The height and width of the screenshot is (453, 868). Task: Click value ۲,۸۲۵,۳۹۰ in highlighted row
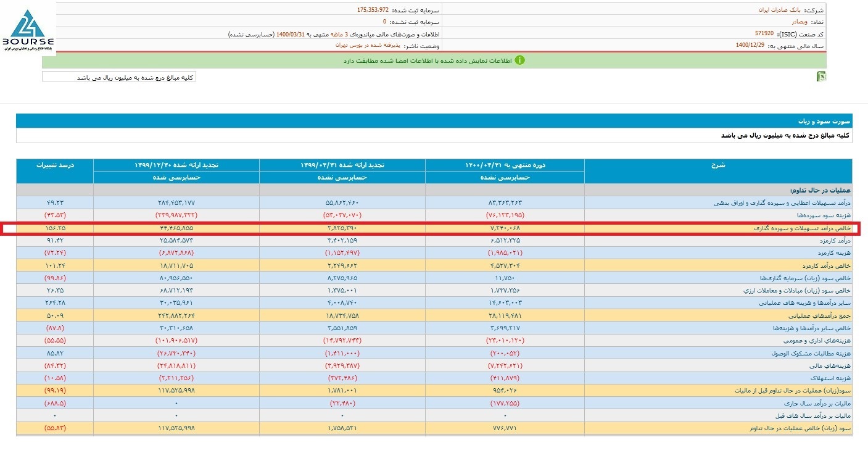[x=342, y=228]
